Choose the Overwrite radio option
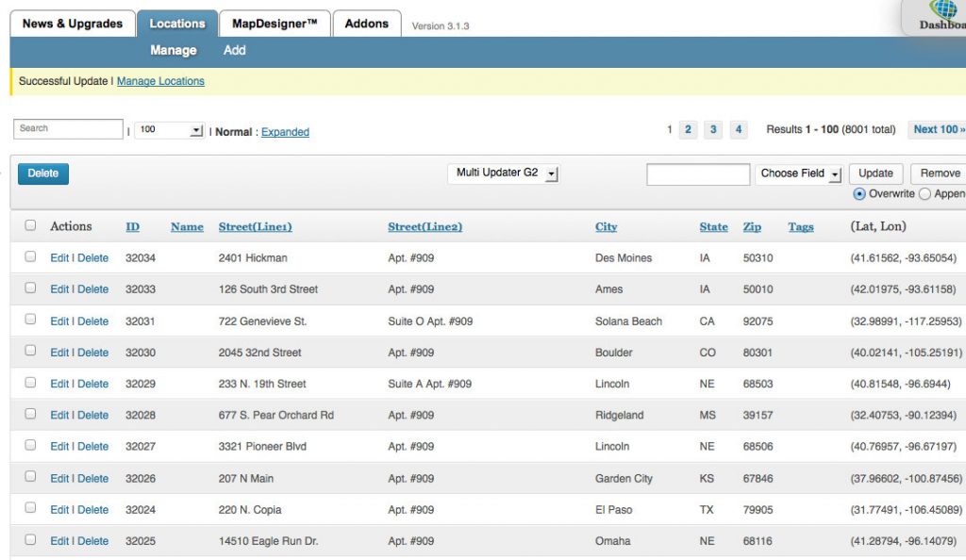 858,193
